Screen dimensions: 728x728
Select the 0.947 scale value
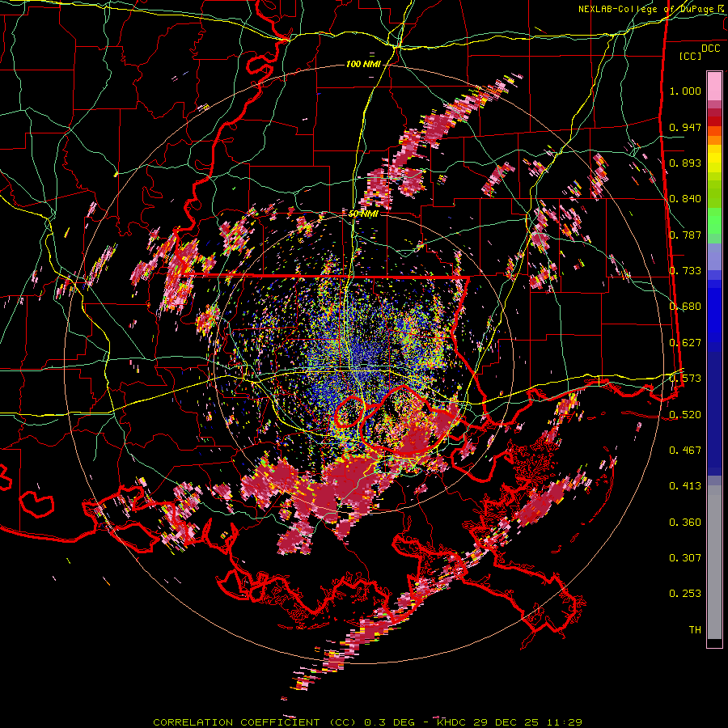[x=685, y=127]
